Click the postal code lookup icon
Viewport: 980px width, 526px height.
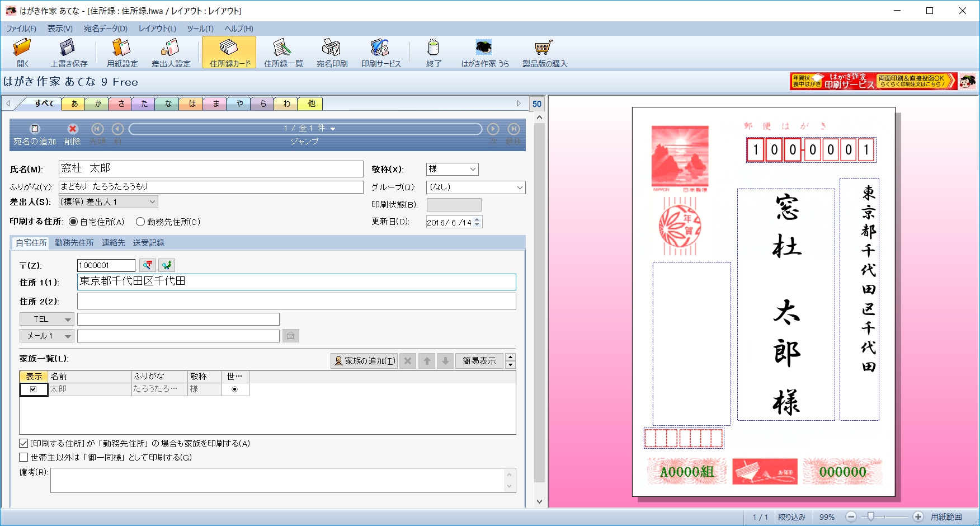pos(148,265)
